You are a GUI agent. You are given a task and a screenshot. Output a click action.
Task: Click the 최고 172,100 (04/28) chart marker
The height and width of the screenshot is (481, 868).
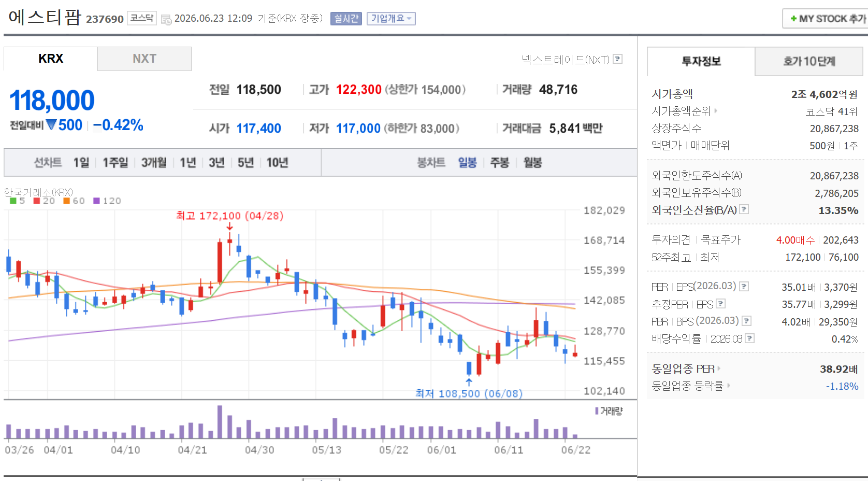point(230,216)
